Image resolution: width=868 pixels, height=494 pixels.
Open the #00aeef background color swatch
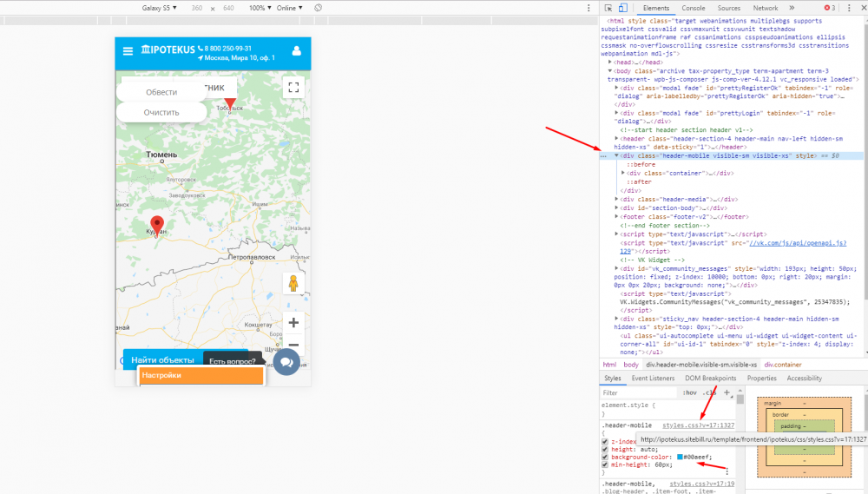680,457
